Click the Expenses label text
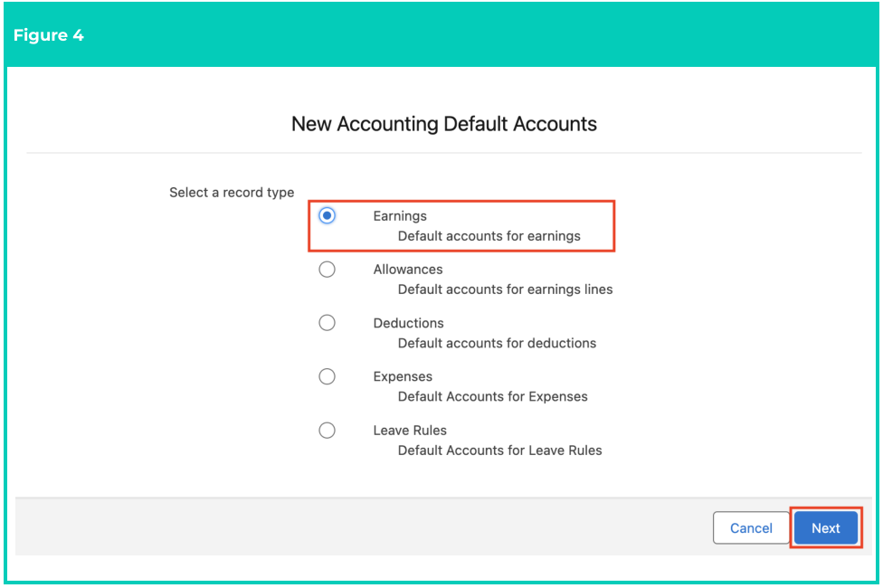Screen dimensions: 883x588 [403, 376]
